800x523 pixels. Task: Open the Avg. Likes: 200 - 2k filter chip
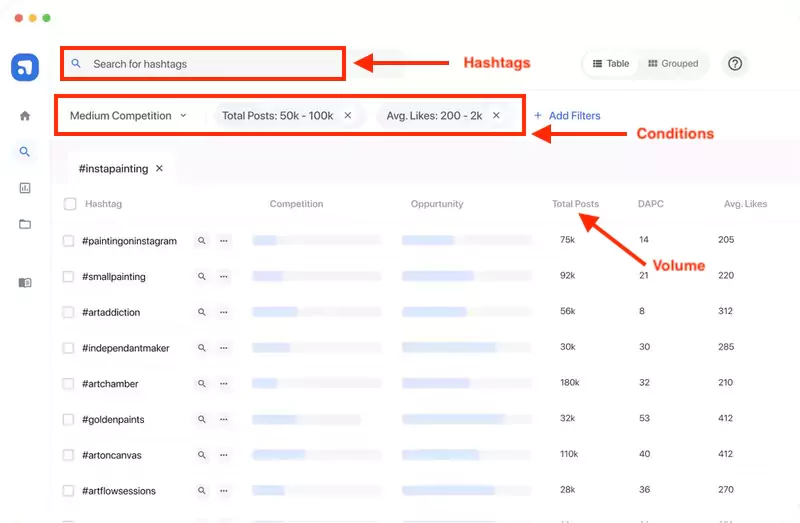[x=445, y=116]
